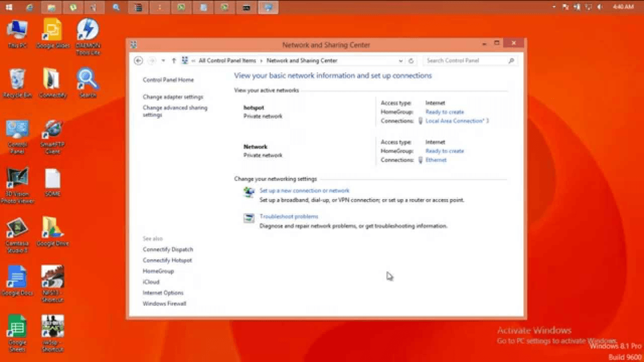Click the set up connection icon
The width and height of the screenshot is (644, 362).
coord(248,193)
